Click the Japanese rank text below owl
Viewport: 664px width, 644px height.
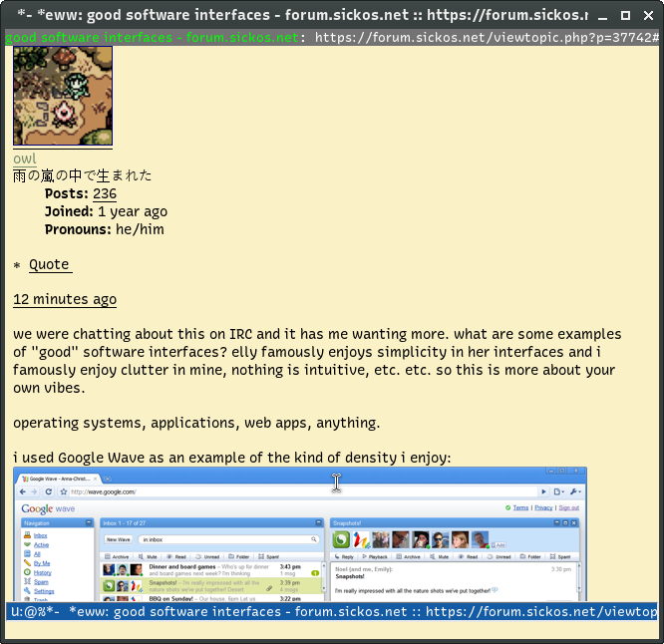(82, 175)
